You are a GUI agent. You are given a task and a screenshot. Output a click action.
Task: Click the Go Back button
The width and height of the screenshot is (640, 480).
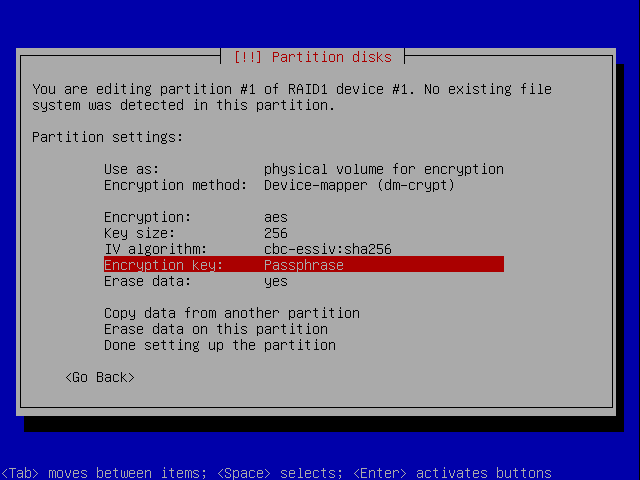100,377
